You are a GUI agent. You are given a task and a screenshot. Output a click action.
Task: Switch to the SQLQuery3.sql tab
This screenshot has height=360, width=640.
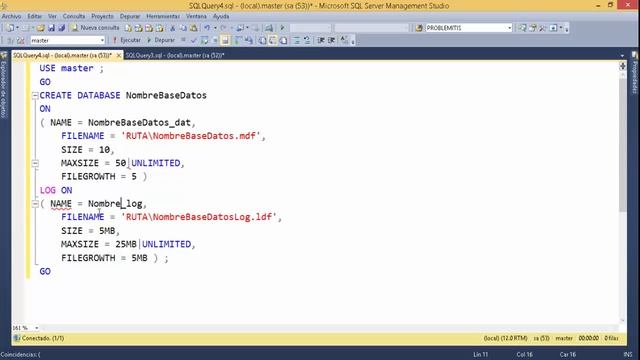[175, 56]
